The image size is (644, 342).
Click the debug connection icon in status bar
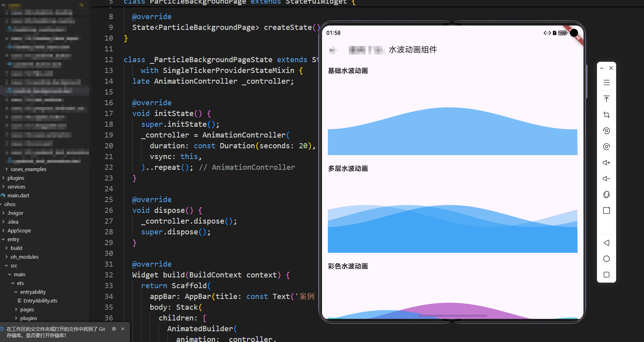[x=547, y=33]
